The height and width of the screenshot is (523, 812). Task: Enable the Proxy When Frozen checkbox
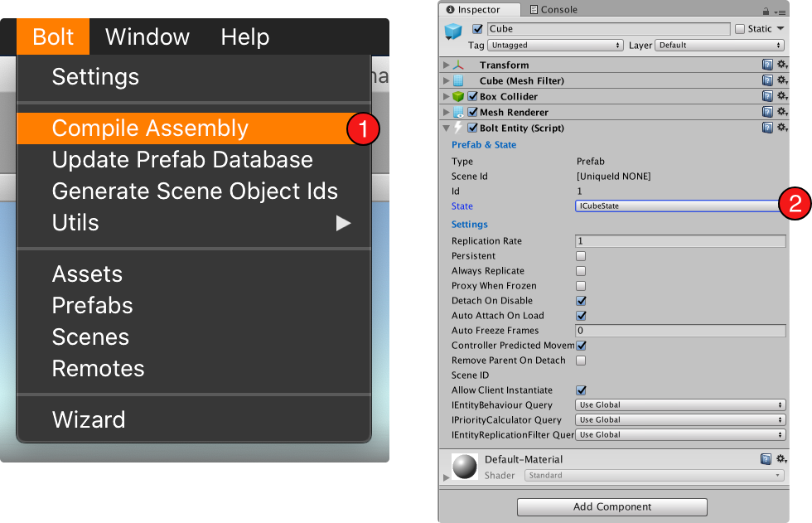click(581, 286)
